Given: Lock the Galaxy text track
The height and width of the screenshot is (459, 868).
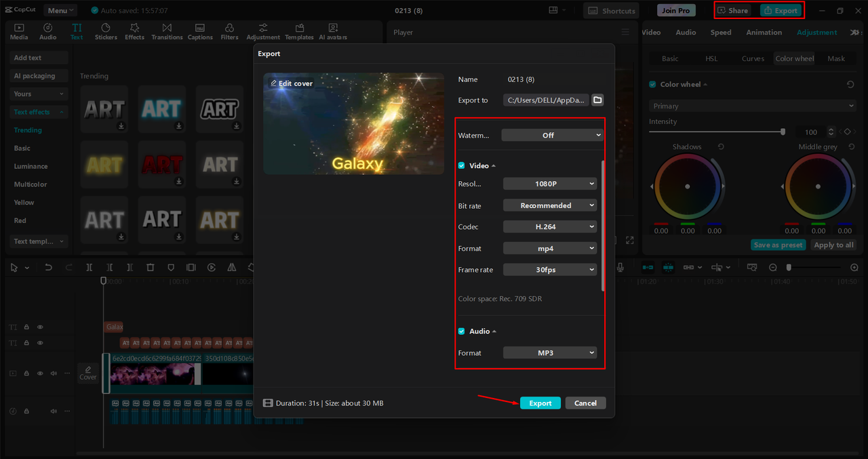Looking at the screenshot, I should (26, 327).
